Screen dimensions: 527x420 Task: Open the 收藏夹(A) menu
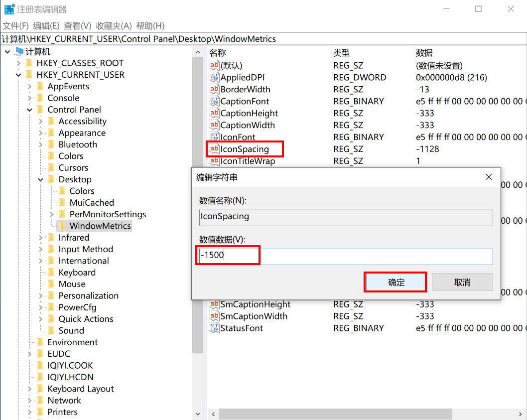click(x=114, y=25)
